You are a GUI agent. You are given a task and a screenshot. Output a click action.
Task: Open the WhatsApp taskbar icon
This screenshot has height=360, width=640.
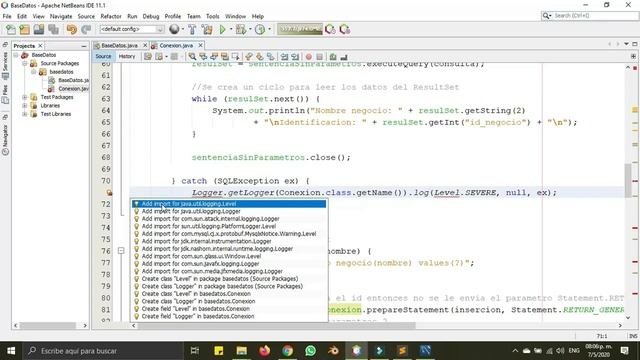tap(311, 351)
